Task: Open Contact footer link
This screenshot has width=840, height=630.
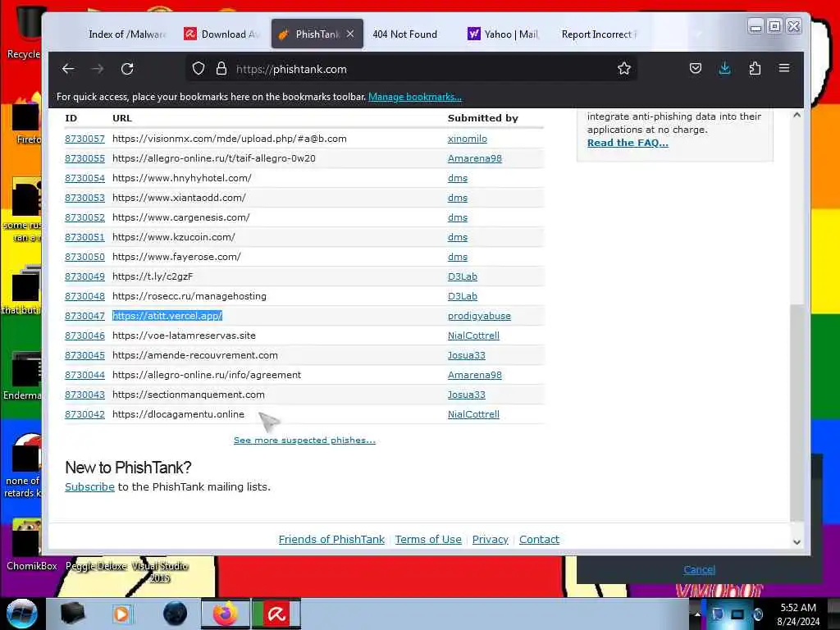Action: [x=539, y=540]
